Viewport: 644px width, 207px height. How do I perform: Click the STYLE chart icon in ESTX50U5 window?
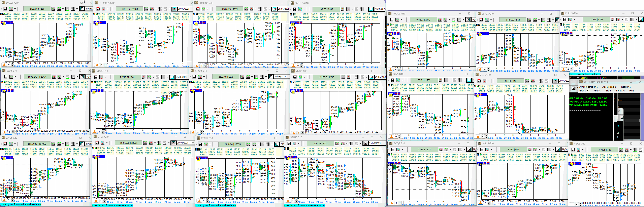click(x=152, y=9)
